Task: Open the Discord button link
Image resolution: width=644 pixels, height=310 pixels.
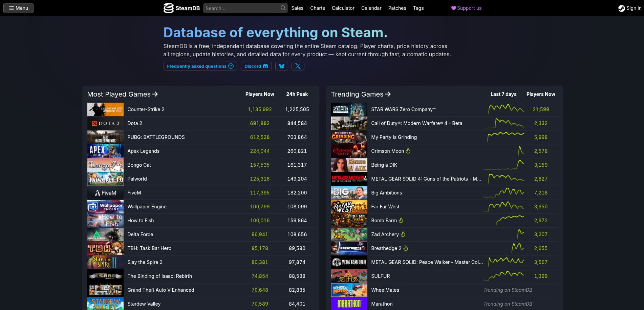Action: (256, 66)
